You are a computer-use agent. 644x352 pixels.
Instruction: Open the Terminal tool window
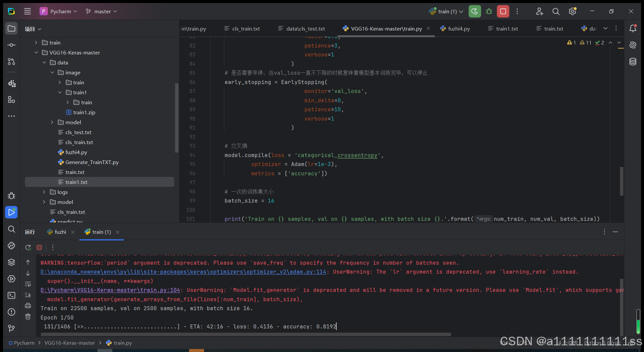coord(11,295)
